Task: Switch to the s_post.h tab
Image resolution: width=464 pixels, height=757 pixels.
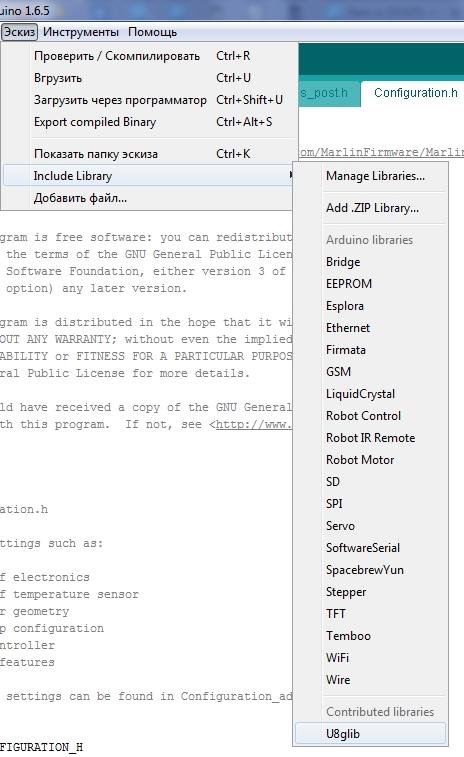Action: point(328,93)
